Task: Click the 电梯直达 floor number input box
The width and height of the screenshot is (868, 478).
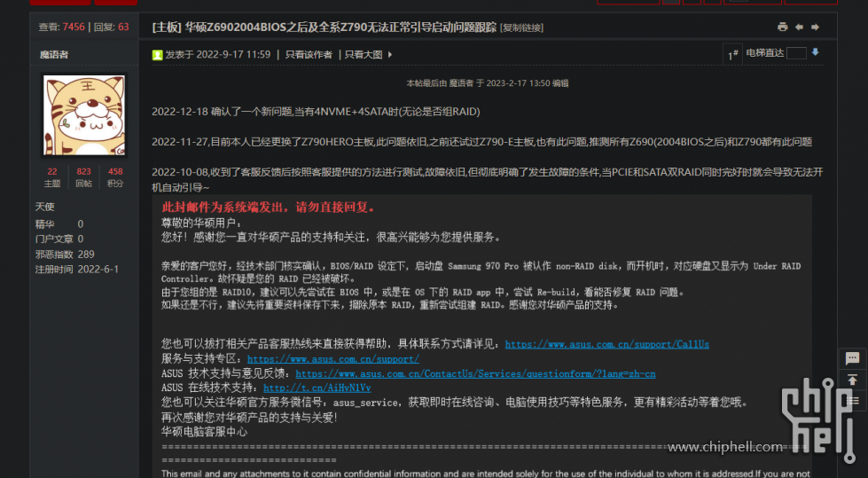Action: 796,53
